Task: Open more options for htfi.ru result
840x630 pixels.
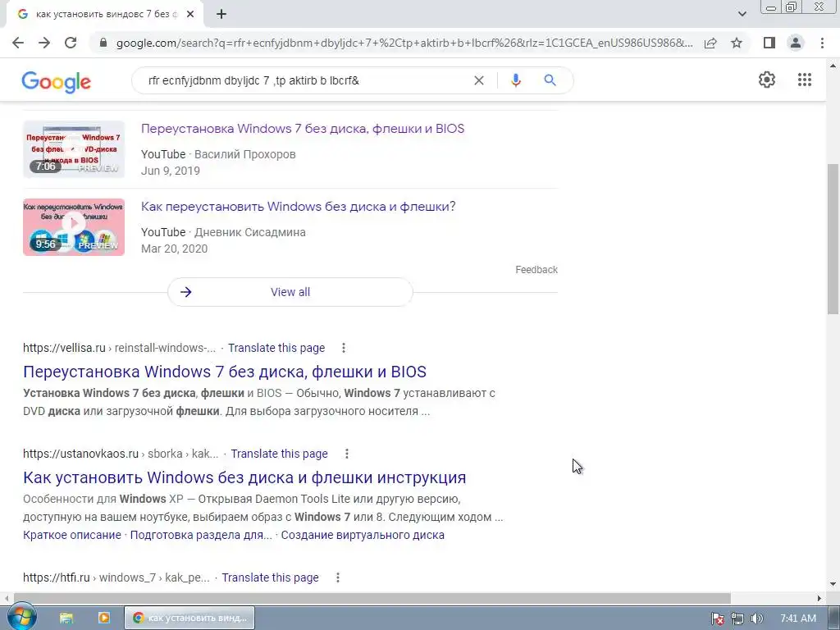Action: (x=337, y=577)
